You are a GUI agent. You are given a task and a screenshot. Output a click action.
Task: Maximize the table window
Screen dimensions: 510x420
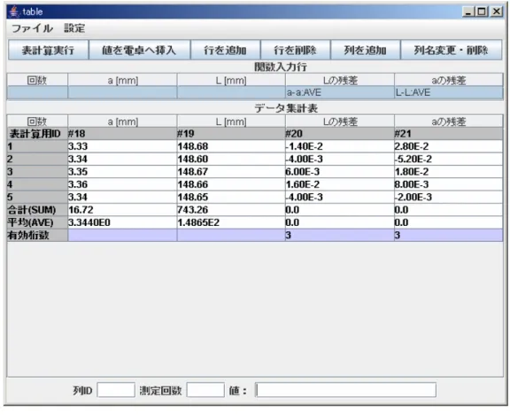[482, 12]
